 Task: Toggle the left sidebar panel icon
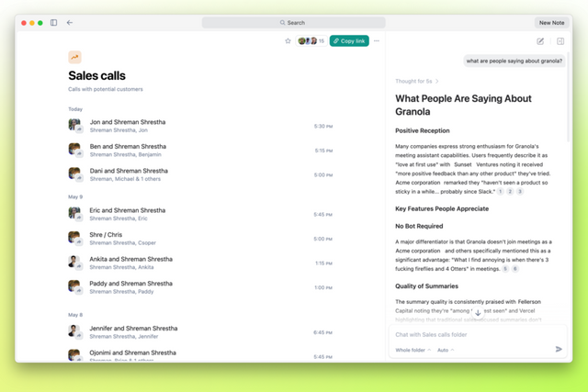[54, 23]
